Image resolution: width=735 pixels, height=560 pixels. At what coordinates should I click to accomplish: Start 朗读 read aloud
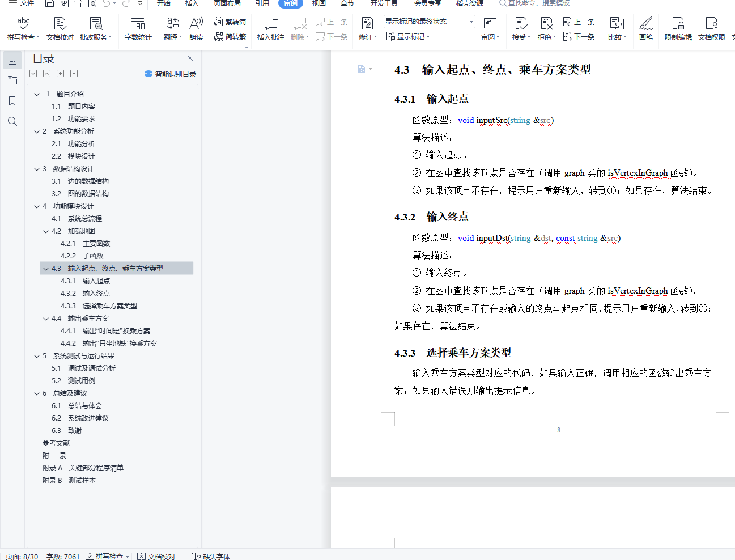[x=196, y=29]
